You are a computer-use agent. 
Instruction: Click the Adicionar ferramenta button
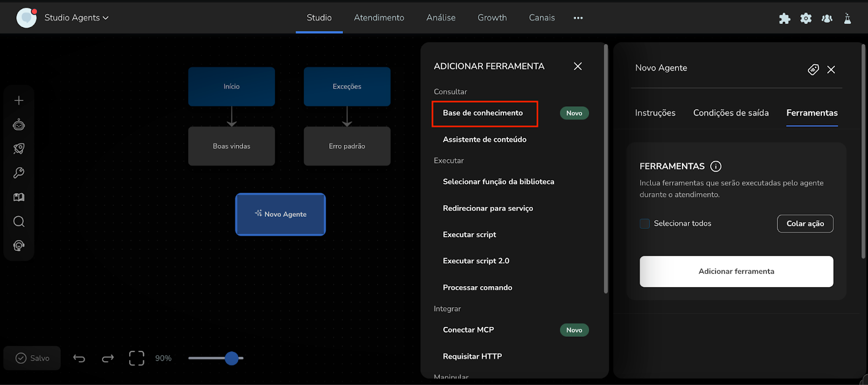[x=736, y=272]
